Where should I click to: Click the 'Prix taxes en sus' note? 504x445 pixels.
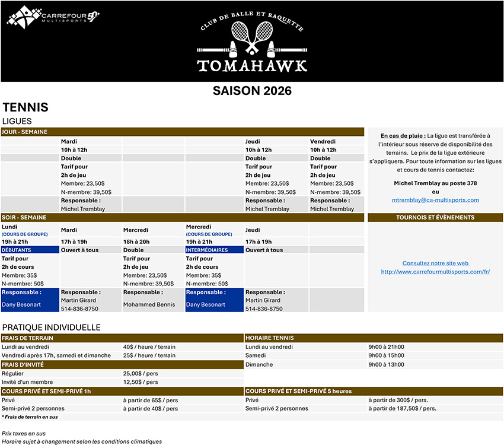(x=24, y=433)
